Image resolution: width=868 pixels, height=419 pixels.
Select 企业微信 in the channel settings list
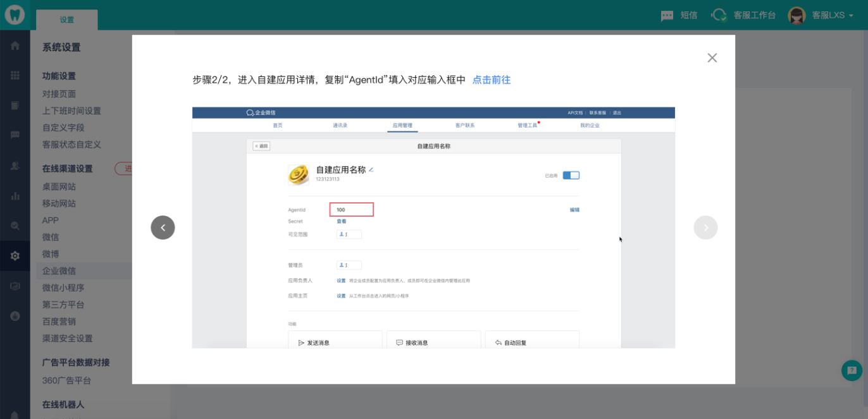[59, 270]
